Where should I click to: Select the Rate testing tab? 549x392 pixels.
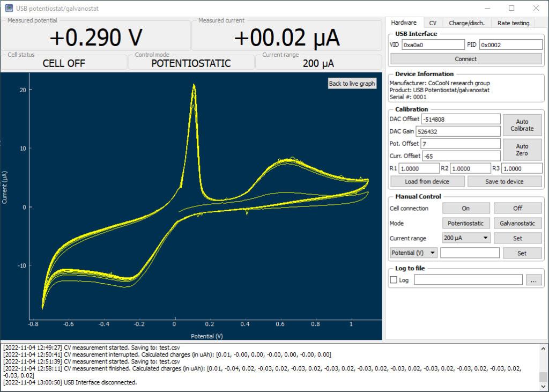click(513, 23)
